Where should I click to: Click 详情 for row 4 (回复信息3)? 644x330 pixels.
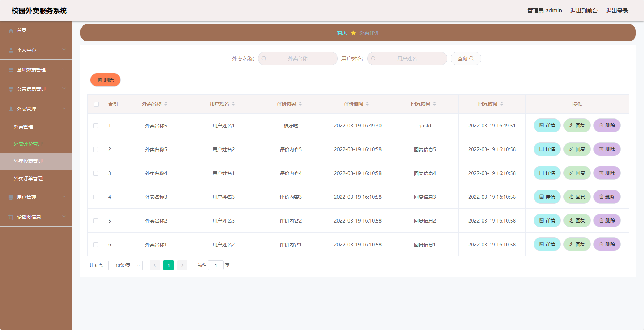[547, 197]
